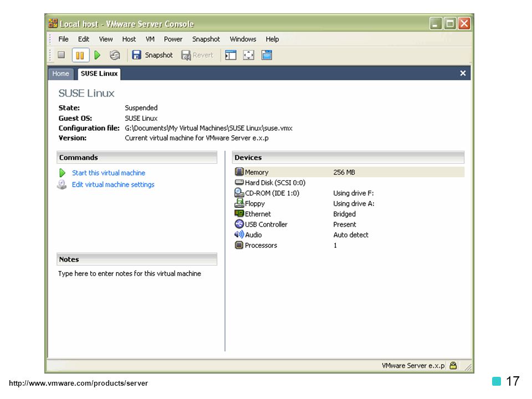Click the green Power On play icon
Screen dimensions: 532x399
(98, 55)
